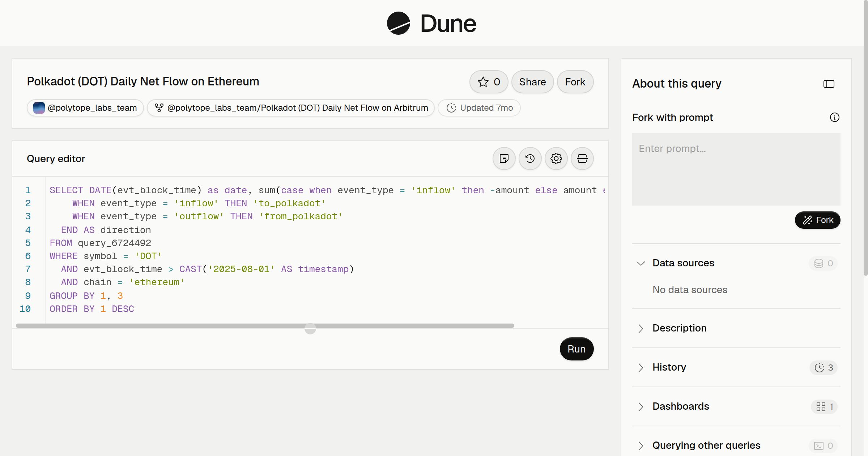Click the fork branch icon on parent query
The height and width of the screenshot is (456, 868).
159,108
